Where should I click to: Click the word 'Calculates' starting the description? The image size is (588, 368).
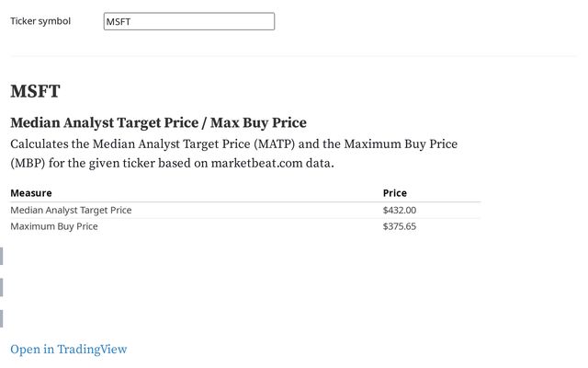coord(39,144)
